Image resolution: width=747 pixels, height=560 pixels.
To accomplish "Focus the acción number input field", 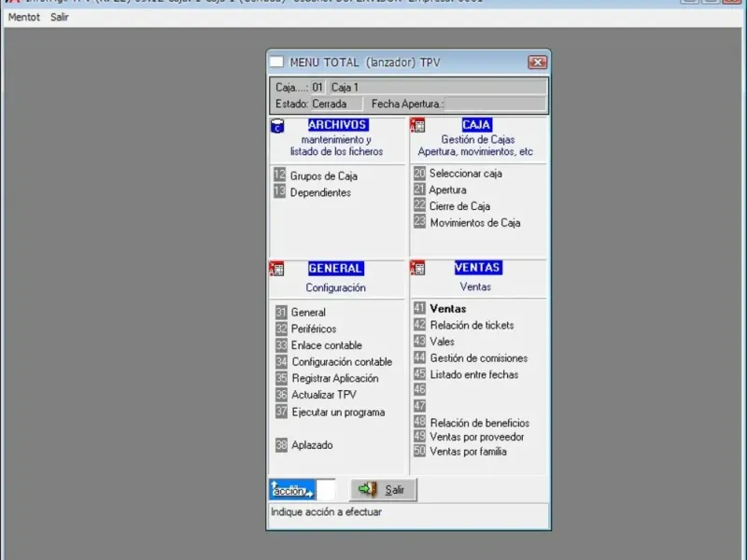I will click(x=326, y=489).
